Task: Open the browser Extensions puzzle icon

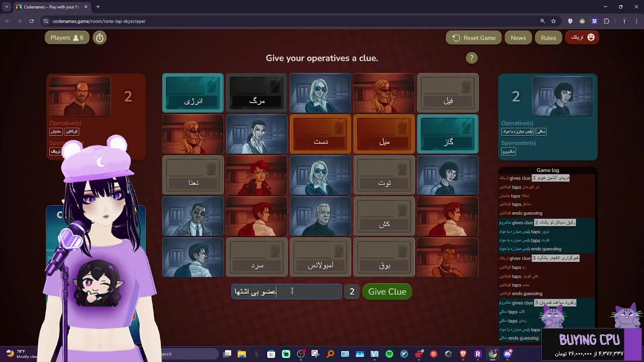Action: (x=606, y=21)
